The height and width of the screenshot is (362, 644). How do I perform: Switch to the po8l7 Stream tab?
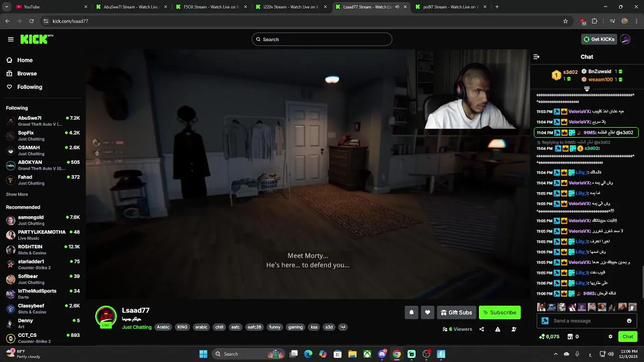[452, 7]
